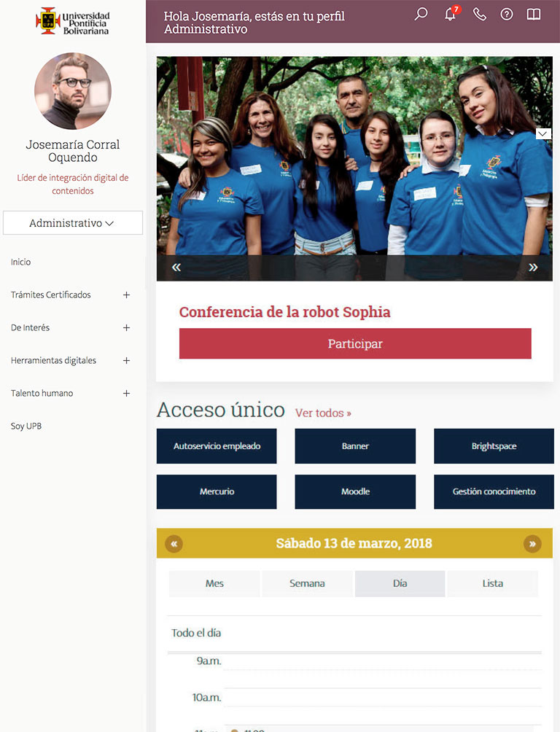This screenshot has height=732, width=560.
Task: Open the help question mark icon
Action: (507, 15)
